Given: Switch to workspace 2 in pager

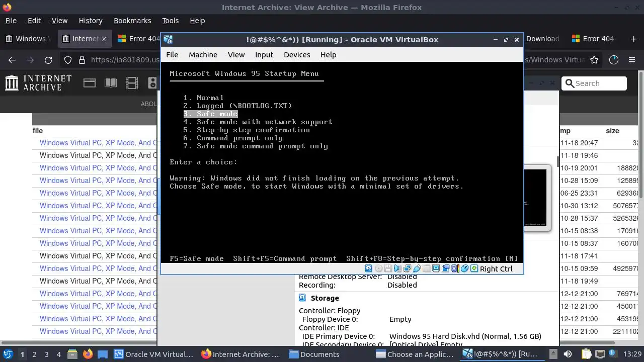Looking at the screenshot, I should [34, 354].
